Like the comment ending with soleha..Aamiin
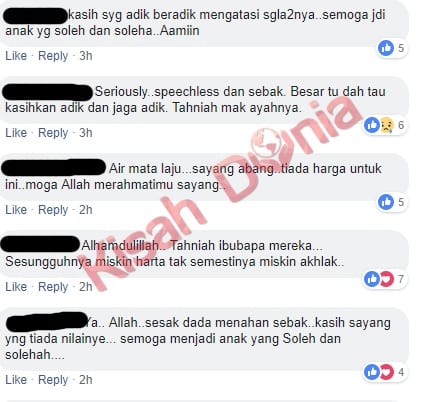This screenshot has height=402, width=421. click(16, 56)
